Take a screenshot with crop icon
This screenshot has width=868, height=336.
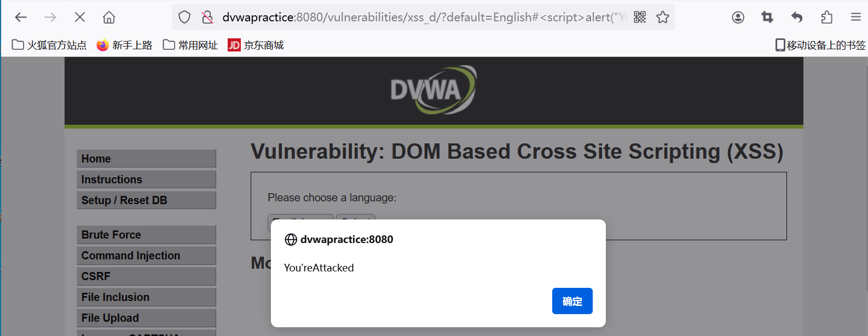coord(767,18)
